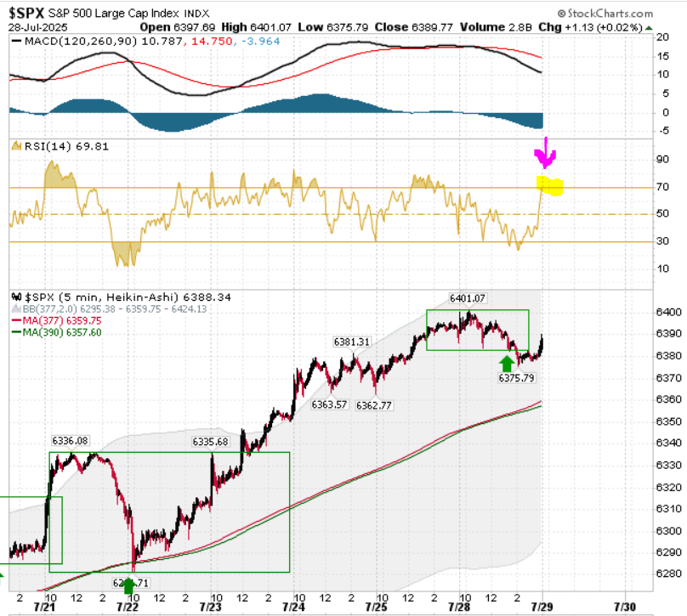Click the 6363.57 price label on chart
The image size is (687, 616).
pyautogui.click(x=329, y=404)
